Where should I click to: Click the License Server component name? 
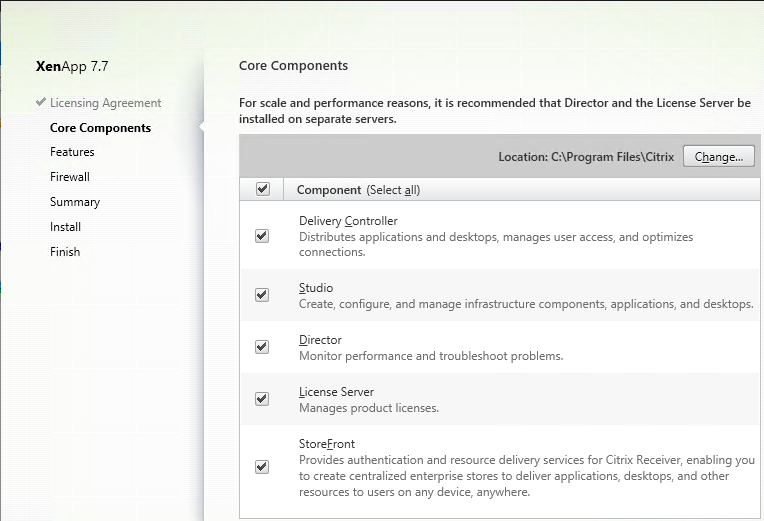tap(336, 392)
